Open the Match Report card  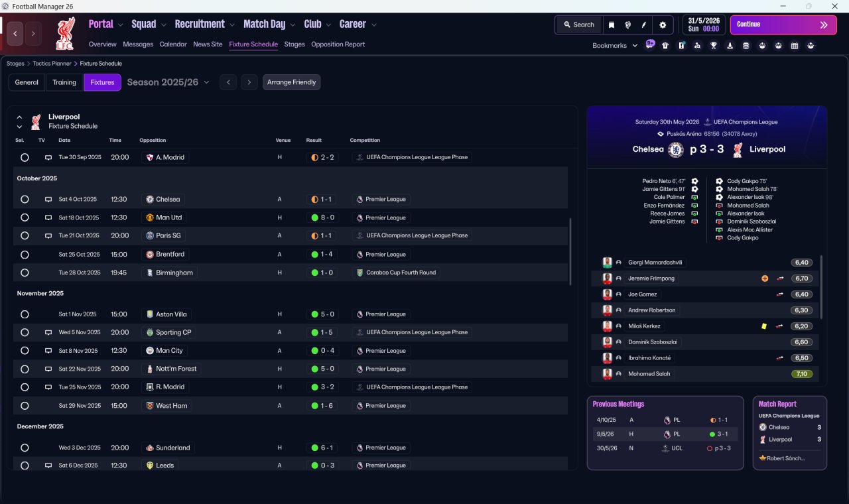[790, 433]
